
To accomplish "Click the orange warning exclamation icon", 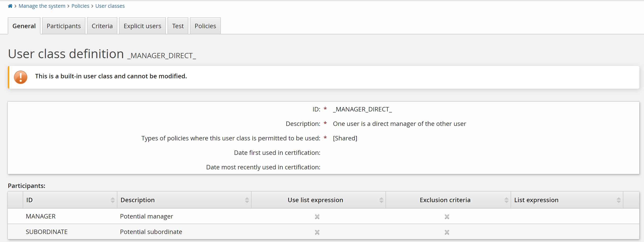I will click(x=21, y=77).
